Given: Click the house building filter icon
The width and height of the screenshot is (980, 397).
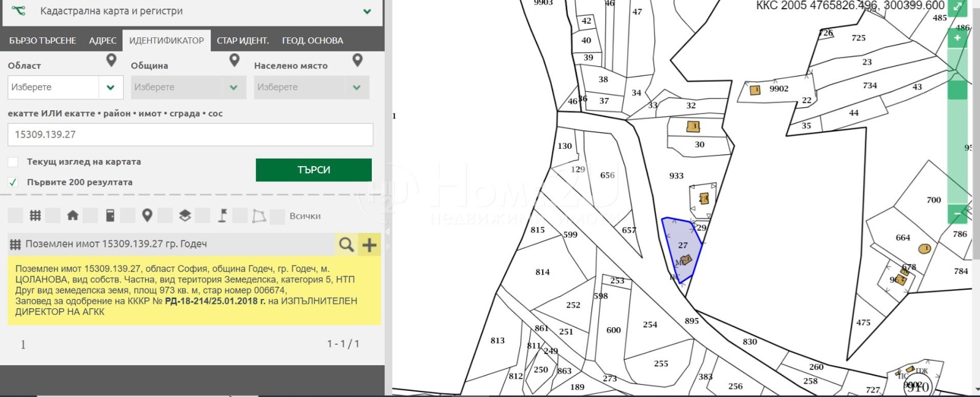Looking at the screenshot, I should (x=72, y=216).
